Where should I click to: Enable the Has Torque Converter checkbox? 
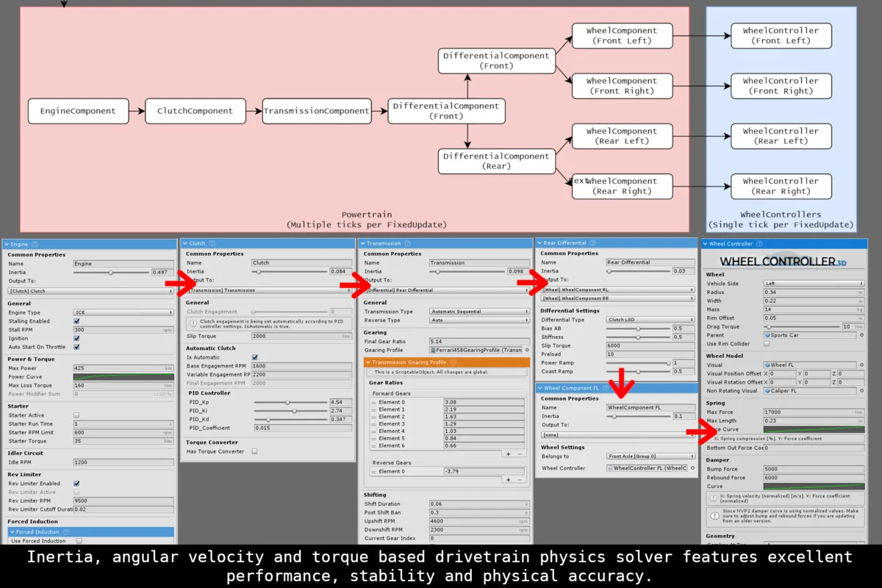point(255,451)
